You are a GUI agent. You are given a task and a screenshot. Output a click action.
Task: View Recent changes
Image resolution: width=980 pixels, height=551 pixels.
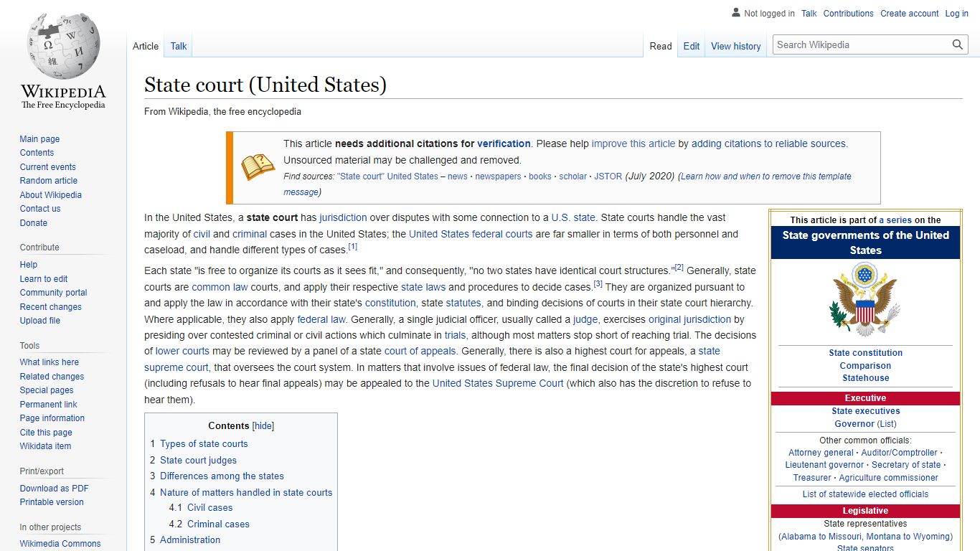pos(51,307)
